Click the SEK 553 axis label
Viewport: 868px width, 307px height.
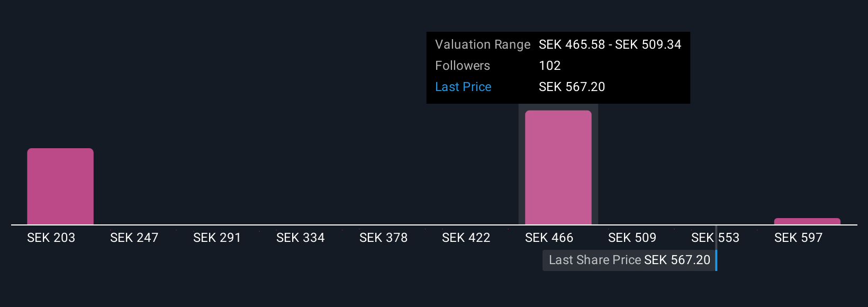pyautogui.click(x=715, y=238)
